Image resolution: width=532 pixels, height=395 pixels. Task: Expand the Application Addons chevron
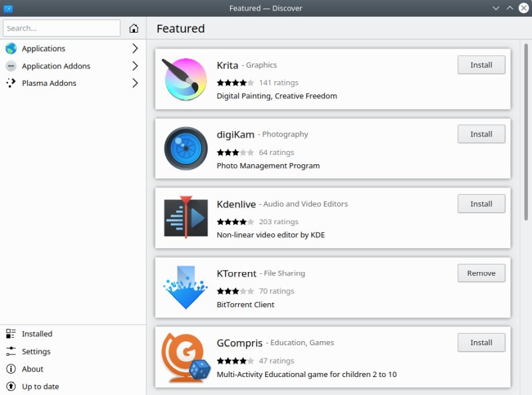coord(135,66)
